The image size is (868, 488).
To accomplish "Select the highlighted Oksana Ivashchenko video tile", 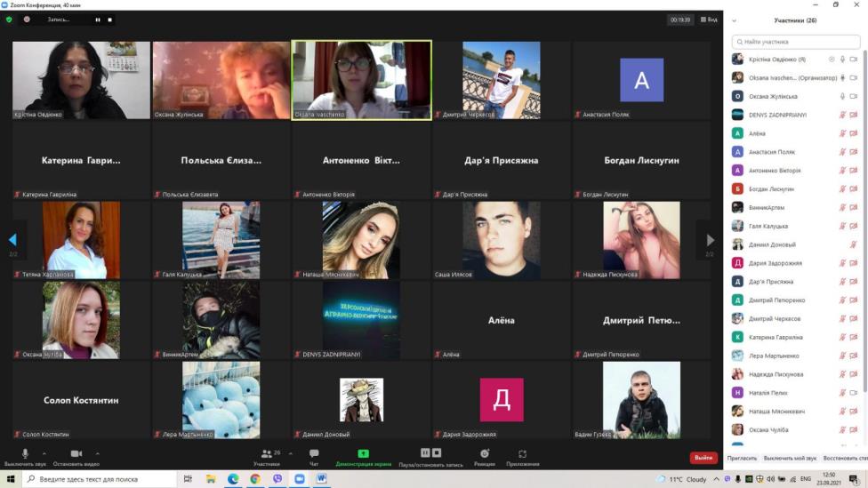I will 361,80.
